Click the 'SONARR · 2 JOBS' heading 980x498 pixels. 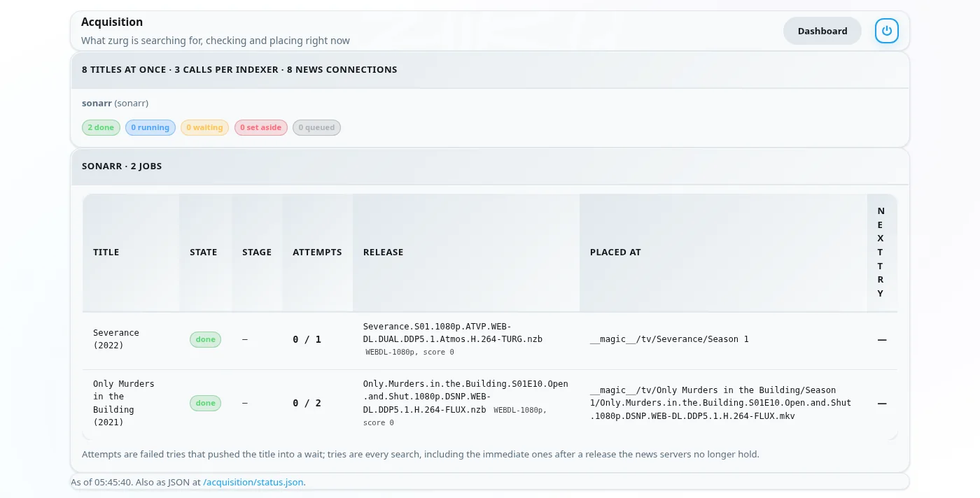[122, 166]
